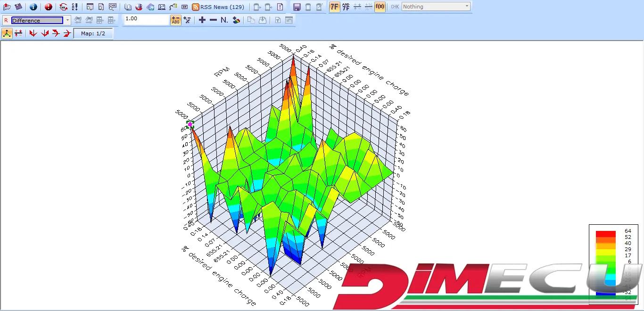
Task: Open RSS News feed
Action: tap(218, 7)
